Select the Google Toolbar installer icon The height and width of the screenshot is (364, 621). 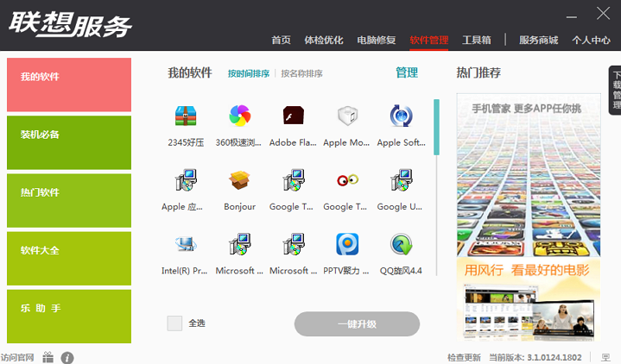[x=294, y=180]
